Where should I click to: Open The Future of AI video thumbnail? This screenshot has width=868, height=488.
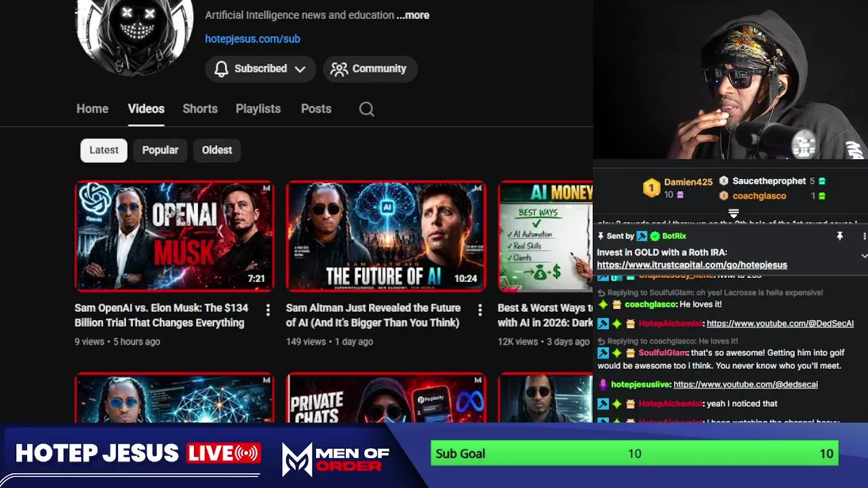coord(386,236)
